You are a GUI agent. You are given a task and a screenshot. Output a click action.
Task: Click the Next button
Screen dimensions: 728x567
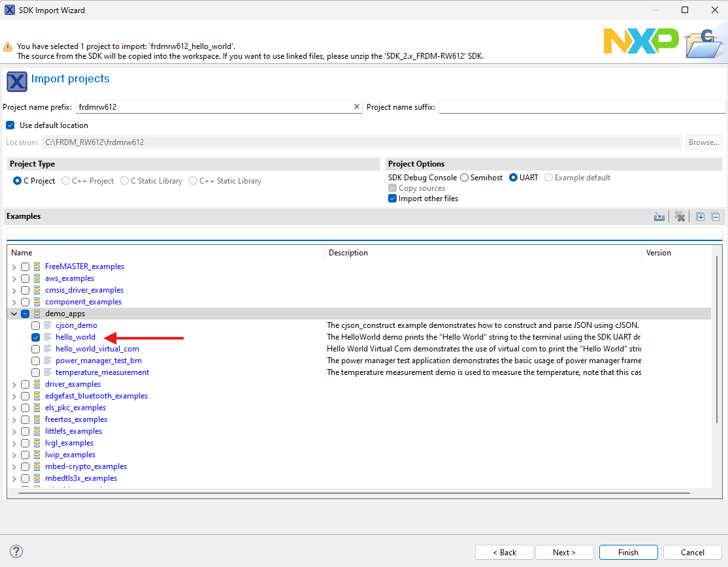tap(564, 552)
